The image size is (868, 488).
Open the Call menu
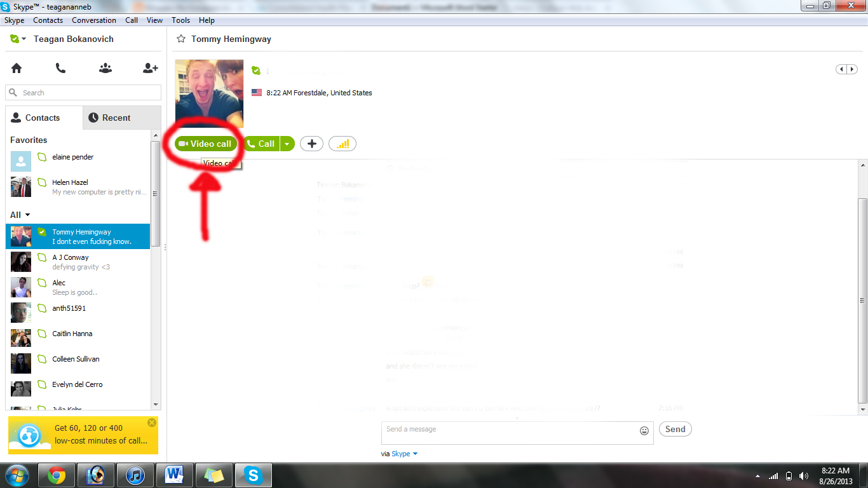(132, 20)
